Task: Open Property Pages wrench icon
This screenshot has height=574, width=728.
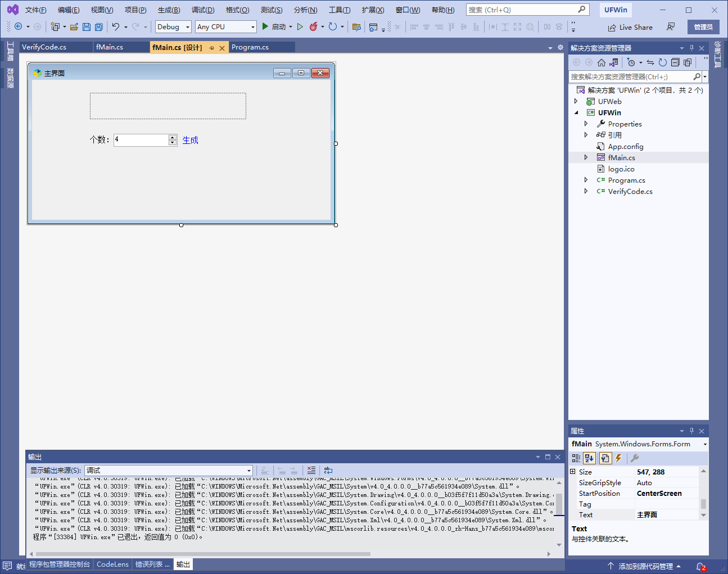Action: tap(635, 458)
